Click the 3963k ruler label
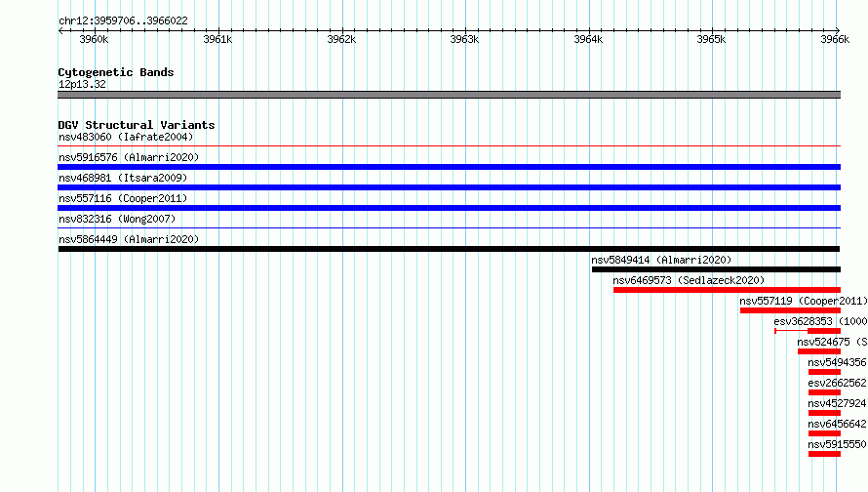 [x=464, y=39]
